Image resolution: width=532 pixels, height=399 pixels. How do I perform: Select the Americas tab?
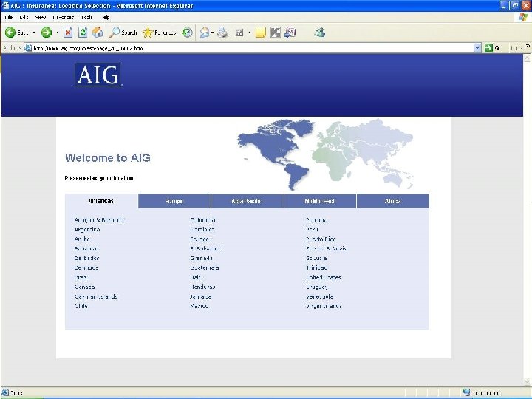pyautogui.click(x=101, y=201)
